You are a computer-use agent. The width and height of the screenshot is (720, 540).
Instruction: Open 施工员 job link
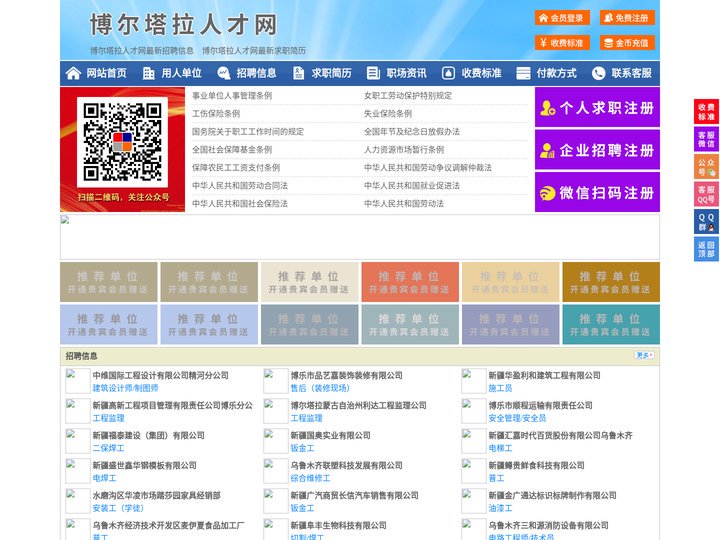(500, 388)
